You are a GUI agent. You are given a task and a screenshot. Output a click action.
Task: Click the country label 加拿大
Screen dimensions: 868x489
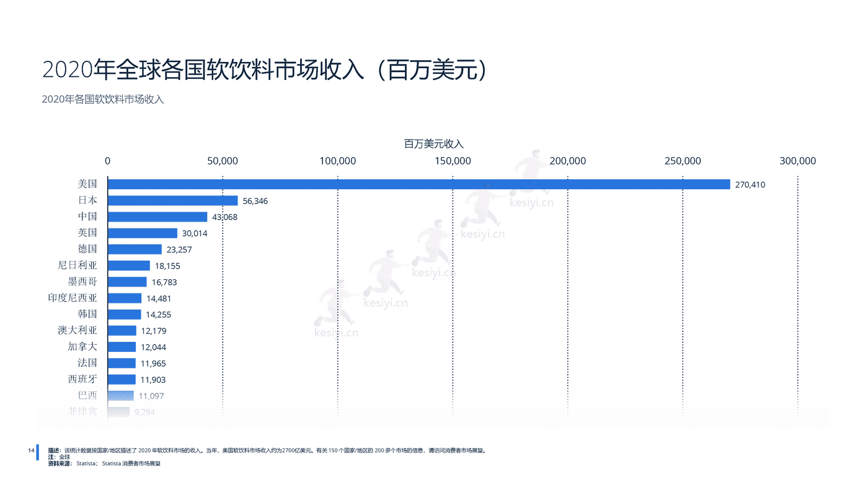pos(82,347)
